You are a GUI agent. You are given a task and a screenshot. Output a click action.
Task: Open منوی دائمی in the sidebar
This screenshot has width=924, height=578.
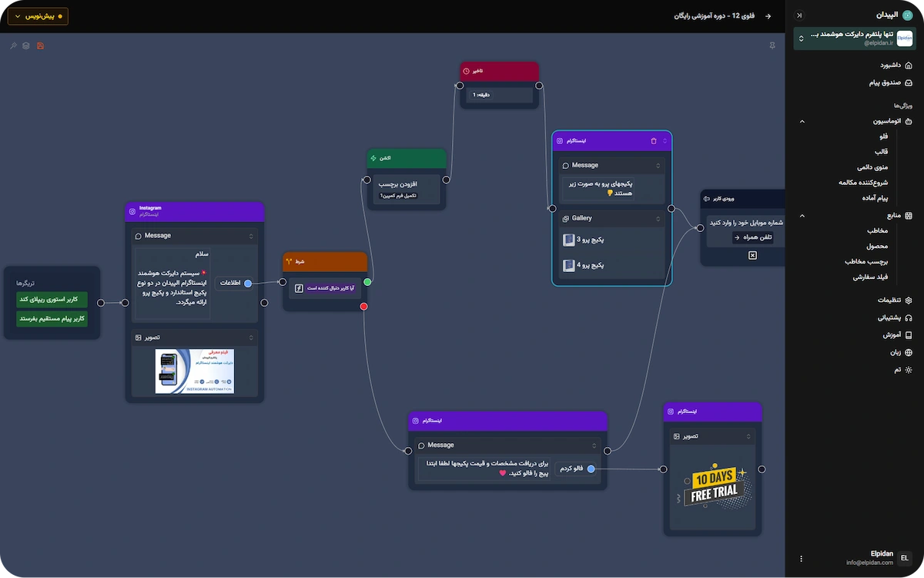[x=872, y=166]
